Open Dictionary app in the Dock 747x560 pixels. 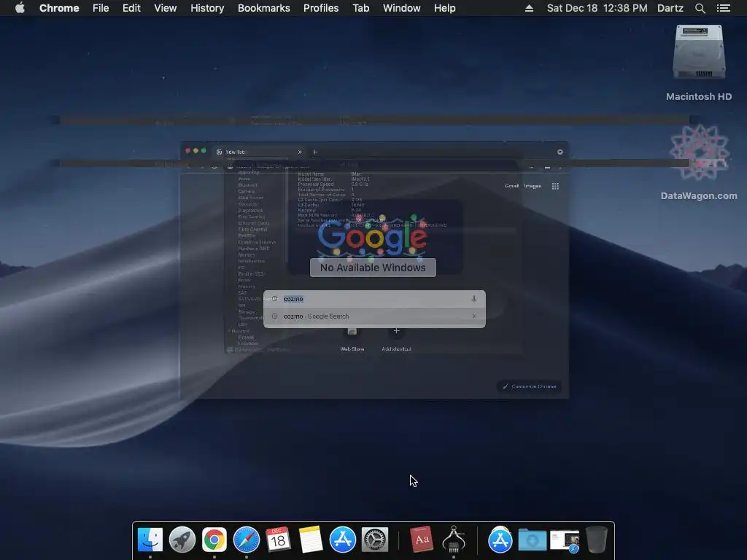coord(422,540)
